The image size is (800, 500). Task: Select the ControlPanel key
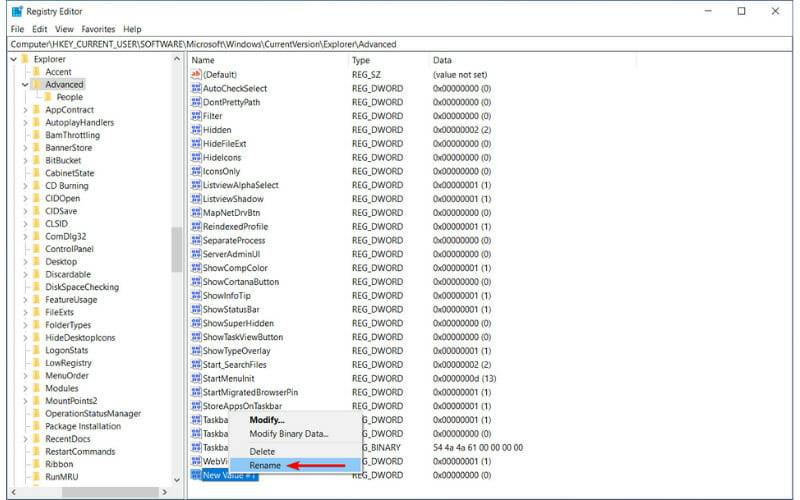point(69,249)
